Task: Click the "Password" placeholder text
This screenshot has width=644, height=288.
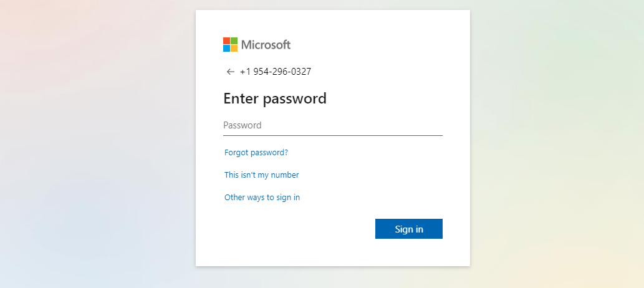Action: [243, 125]
